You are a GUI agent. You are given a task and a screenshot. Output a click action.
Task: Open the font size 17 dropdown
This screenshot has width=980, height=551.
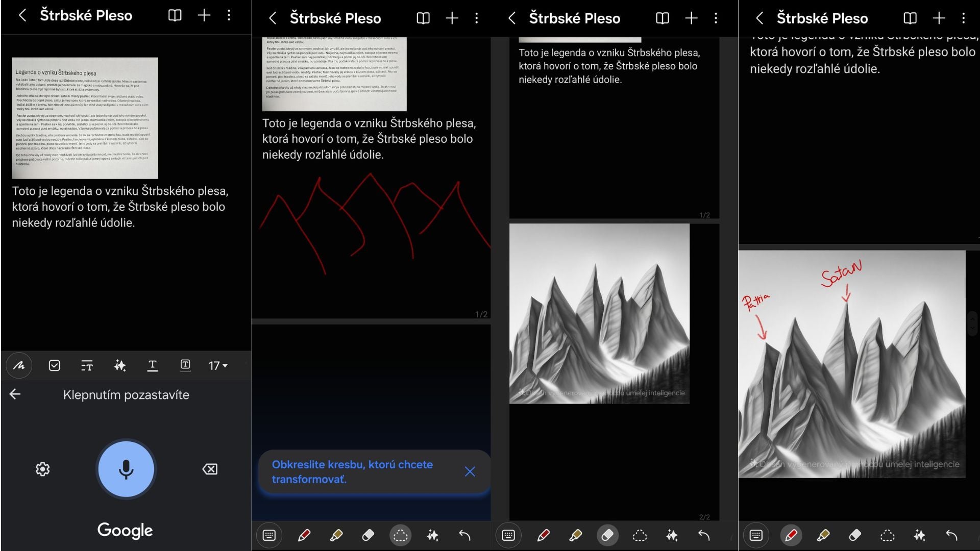tap(217, 365)
